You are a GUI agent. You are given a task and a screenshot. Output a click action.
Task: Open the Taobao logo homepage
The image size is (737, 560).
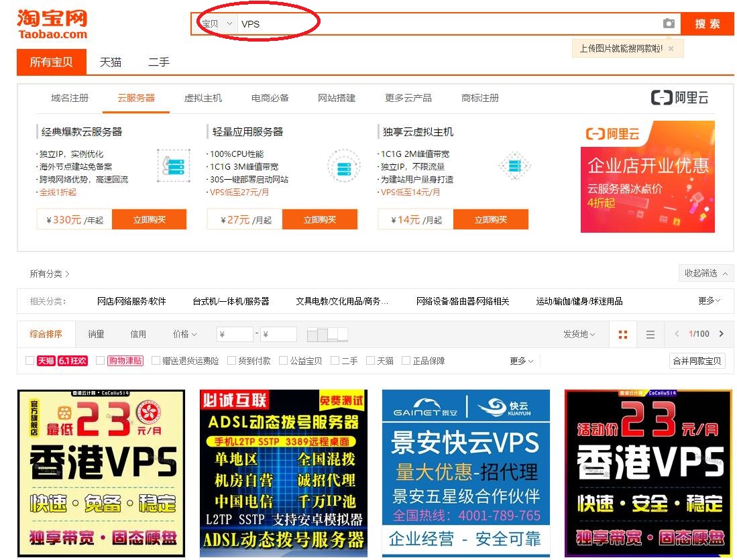point(52,24)
